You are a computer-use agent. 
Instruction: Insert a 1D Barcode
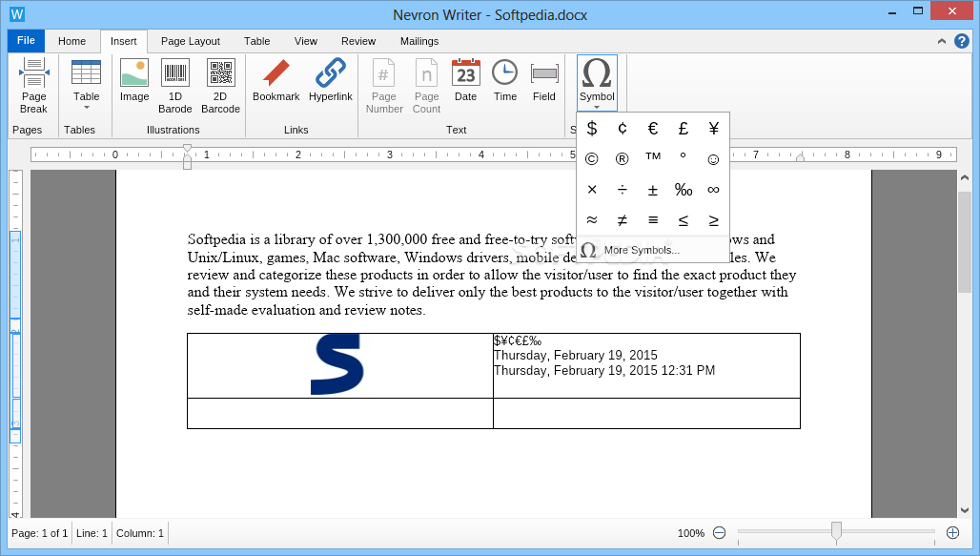[x=175, y=86]
